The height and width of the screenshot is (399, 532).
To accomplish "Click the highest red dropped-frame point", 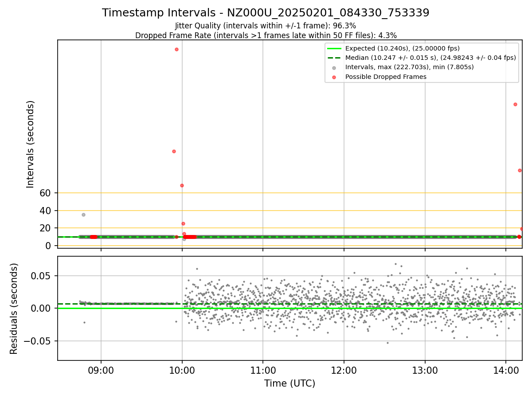I will 176,49.
